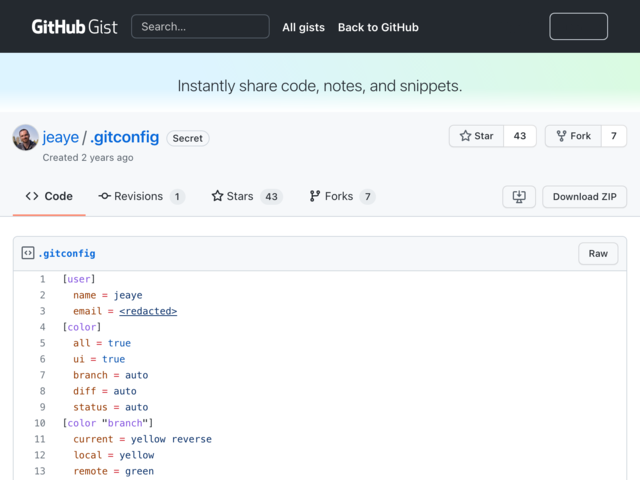View stargazers count 43 beside Star
This screenshot has width=640, height=480.
[x=520, y=136]
